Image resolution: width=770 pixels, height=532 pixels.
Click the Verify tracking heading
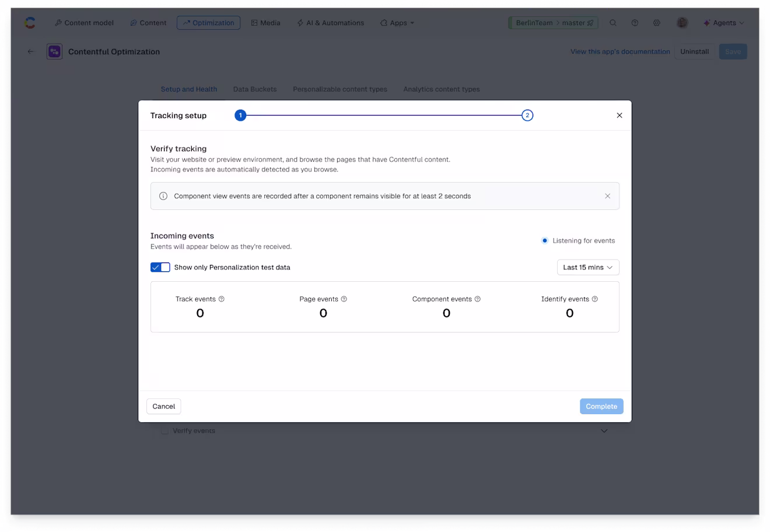[178, 149]
